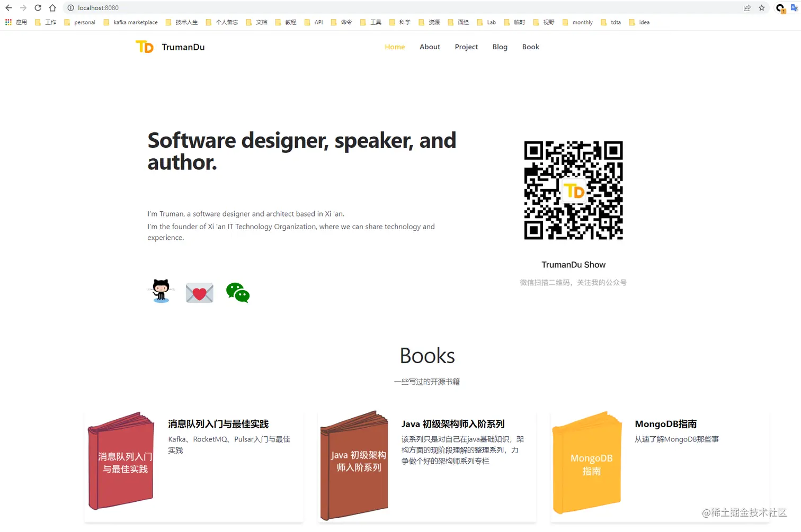801x532 pixels.
Task: Click the MongoDB指南 book title
Action: (x=666, y=424)
